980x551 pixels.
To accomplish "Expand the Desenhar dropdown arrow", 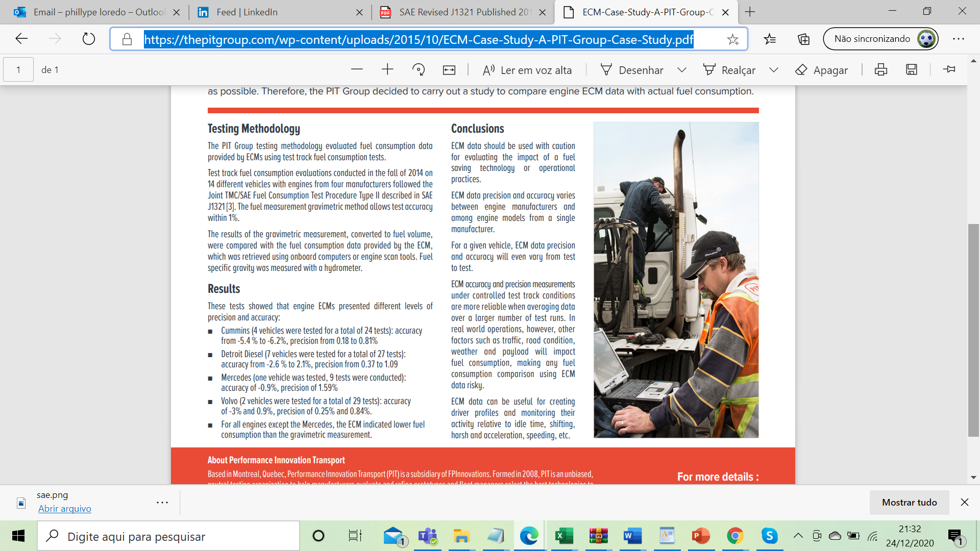I will tap(682, 70).
